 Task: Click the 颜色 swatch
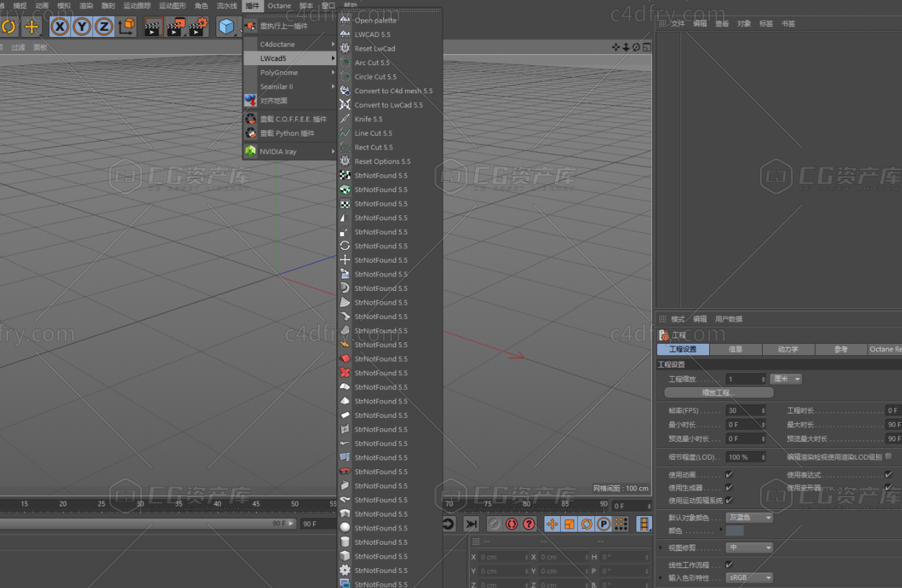click(735, 530)
